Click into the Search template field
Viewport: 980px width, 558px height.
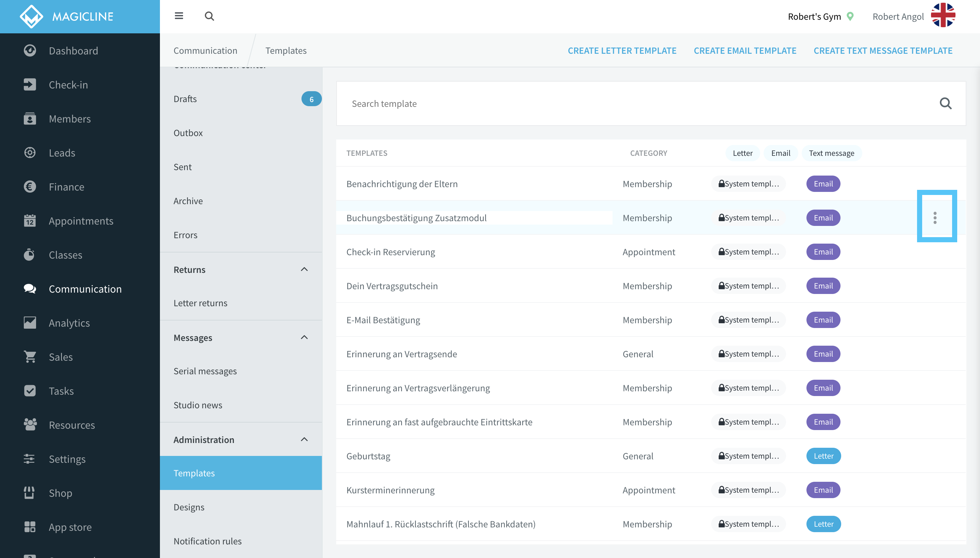(x=636, y=103)
